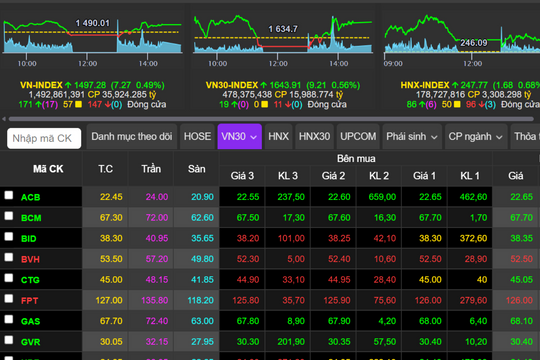Tick the BID row checkbox

[x=9, y=237]
